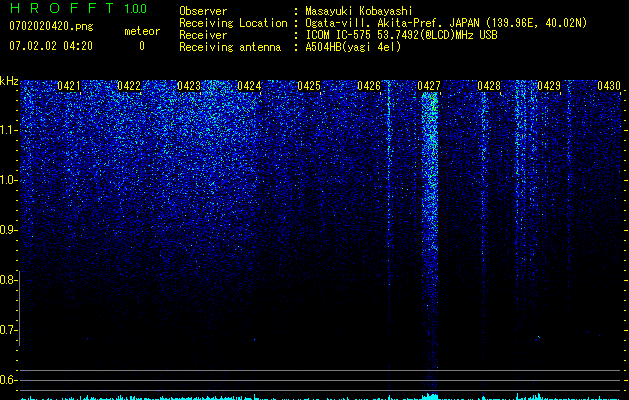The height and width of the screenshot is (400, 629).
Task: Select the 0.9 kHz frequency label
Action: pyautogui.click(x=7, y=230)
